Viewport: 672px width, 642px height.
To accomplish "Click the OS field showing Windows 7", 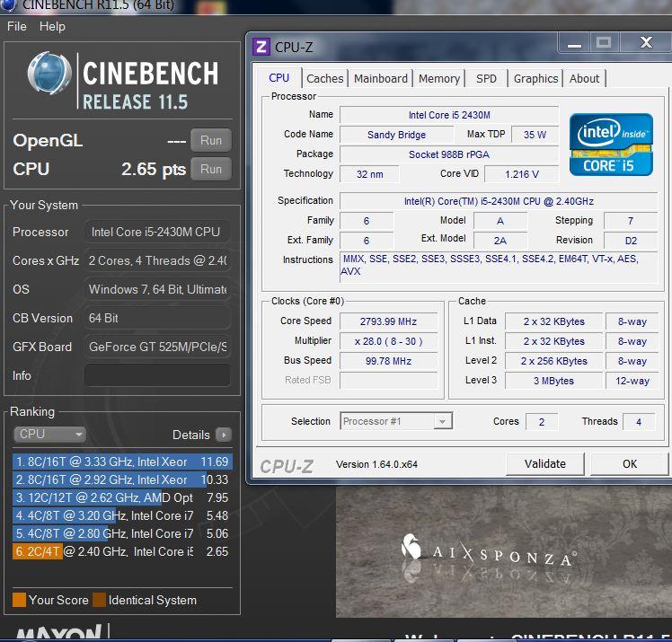I will pos(157,289).
